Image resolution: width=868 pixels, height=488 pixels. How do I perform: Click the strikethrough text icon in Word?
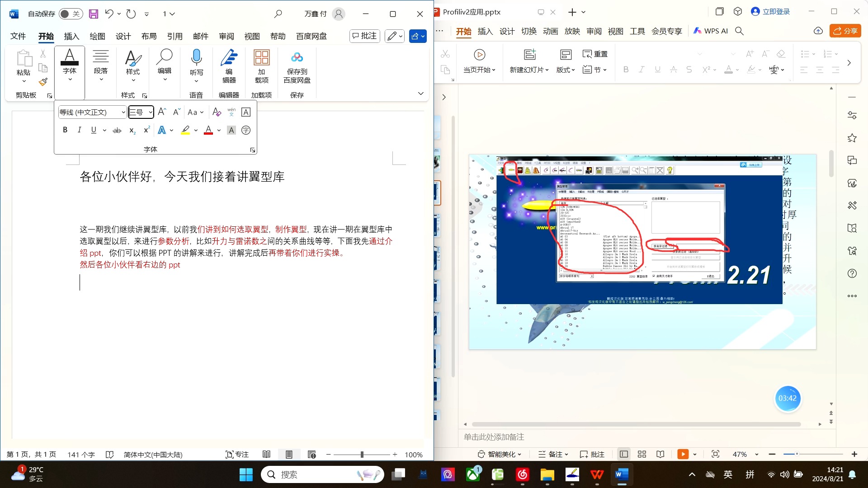tap(117, 130)
